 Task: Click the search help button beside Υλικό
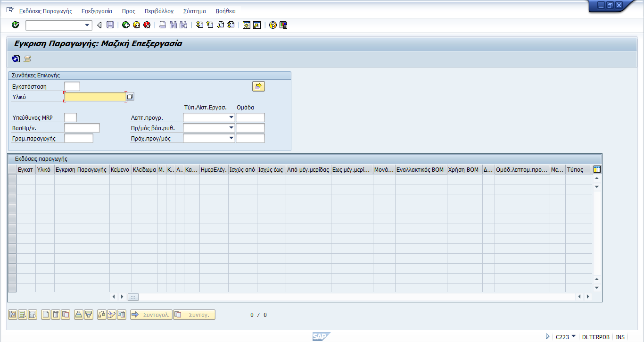(131, 97)
